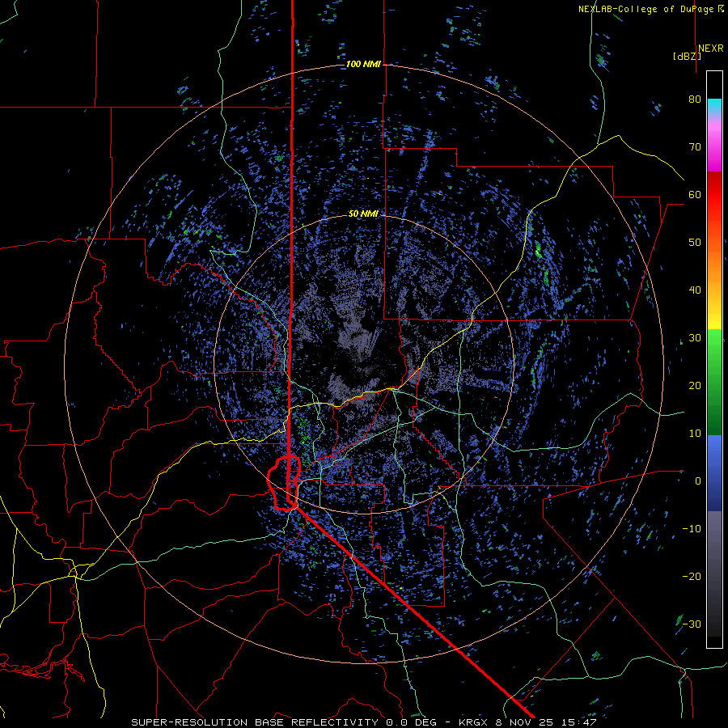Screen dimensions: 728x728
Task: Click the 50 dBZ legend value
Action: 695,243
